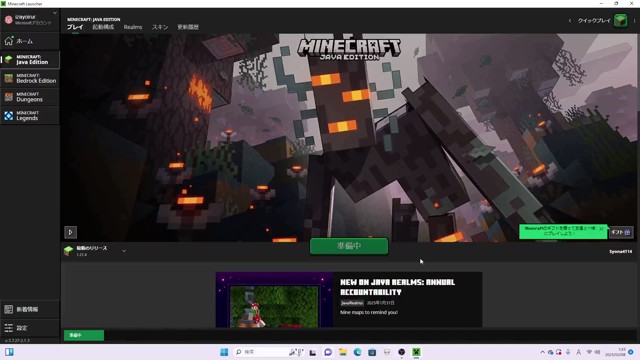
Task: Select Minecraft Dungeons in the sidebar
Action: click(x=29, y=97)
